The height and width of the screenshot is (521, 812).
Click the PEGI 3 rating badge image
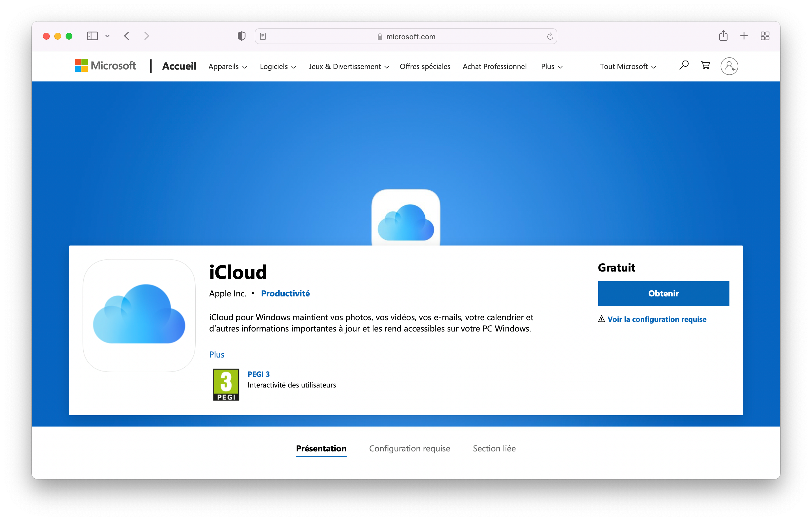[226, 385]
